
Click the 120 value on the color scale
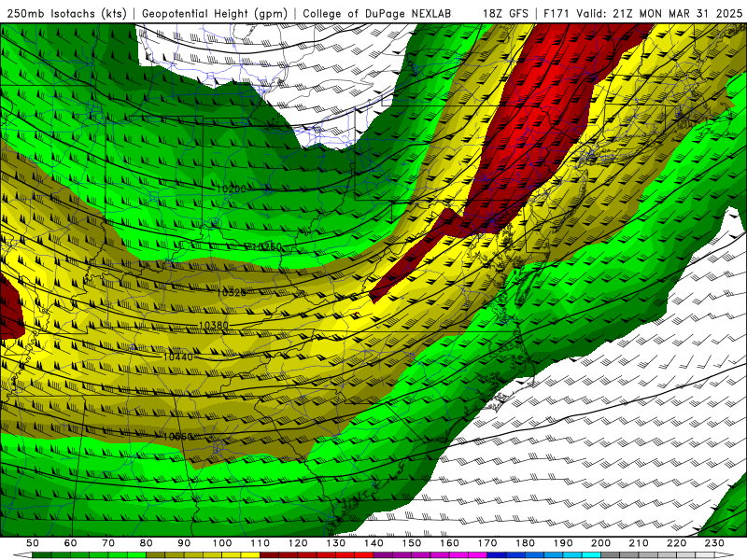coord(298,543)
